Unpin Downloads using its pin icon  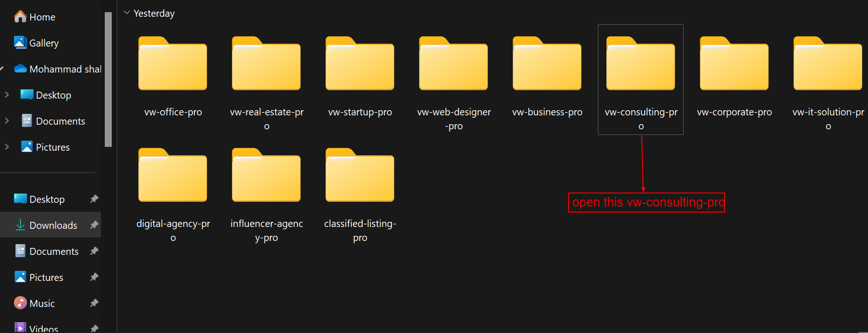[x=94, y=225]
